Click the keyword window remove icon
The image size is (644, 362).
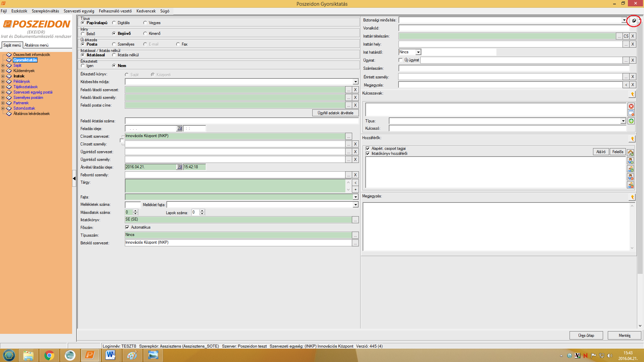(x=631, y=113)
